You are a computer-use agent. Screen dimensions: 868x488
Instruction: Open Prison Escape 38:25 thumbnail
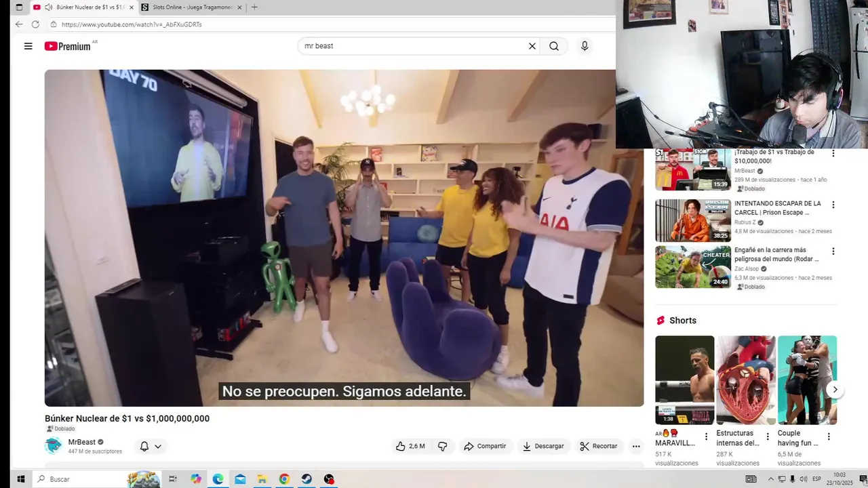coord(693,220)
